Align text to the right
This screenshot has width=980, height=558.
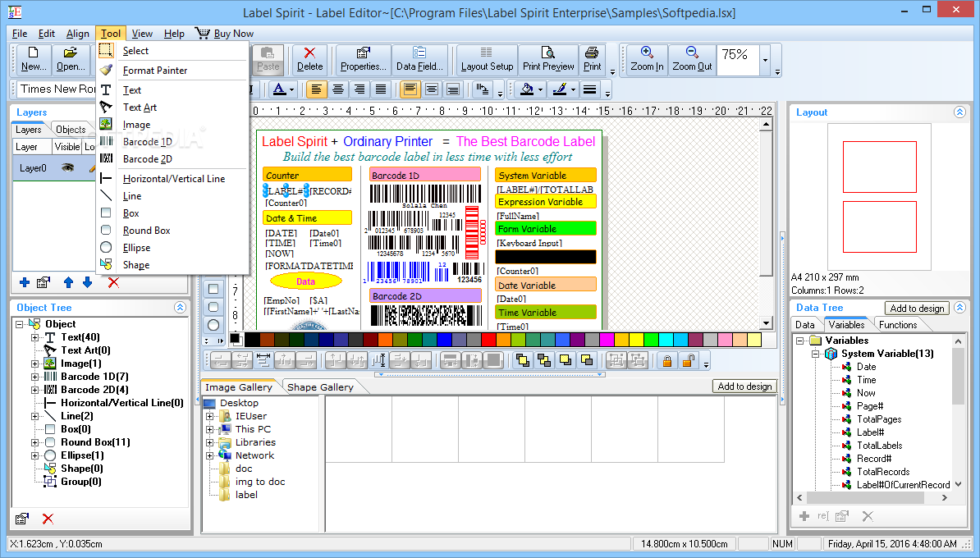pos(359,89)
